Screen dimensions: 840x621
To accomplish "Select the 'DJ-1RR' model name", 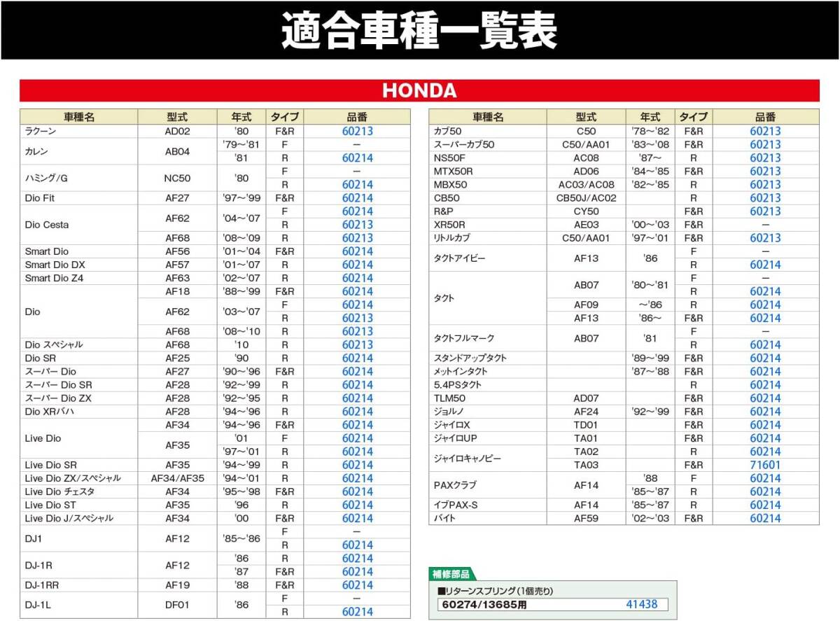I will (42, 585).
